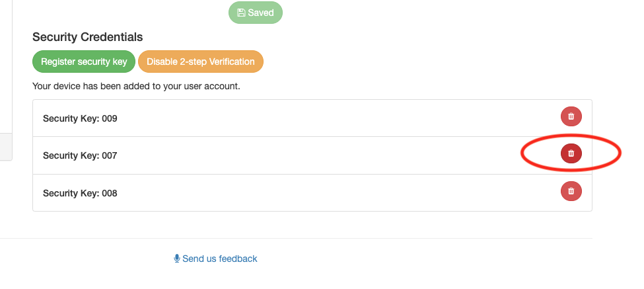
Task: Remove Security Key 008 using trash icon
Action: tap(571, 190)
